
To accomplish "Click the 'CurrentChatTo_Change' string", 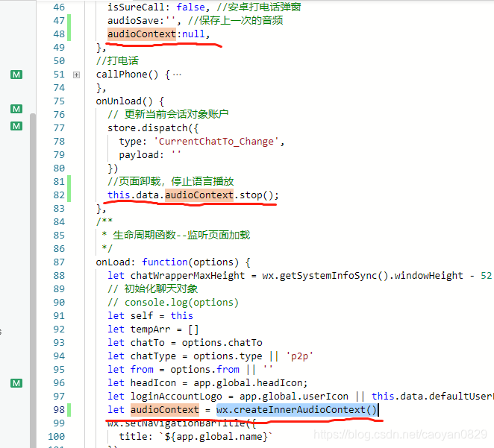I will click(x=216, y=142).
